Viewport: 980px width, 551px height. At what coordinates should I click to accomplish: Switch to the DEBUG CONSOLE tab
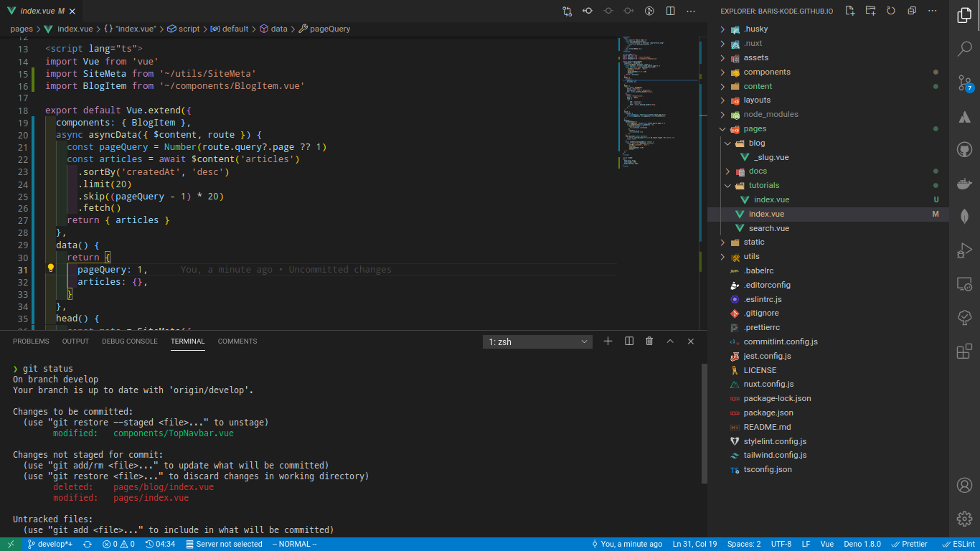point(130,342)
